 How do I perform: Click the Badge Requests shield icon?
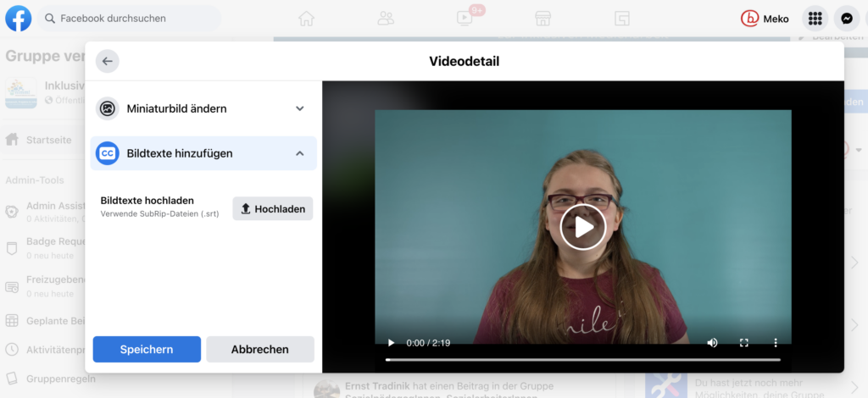pyautogui.click(x=12, y=248)
